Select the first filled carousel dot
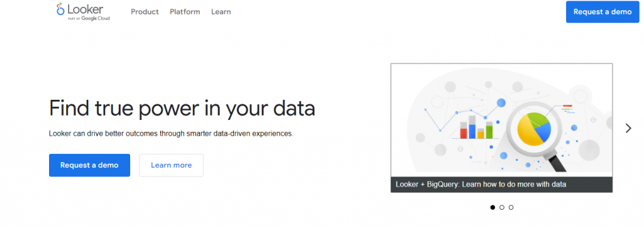Viewport: 644px width, 228px height. tap(493, 207)
